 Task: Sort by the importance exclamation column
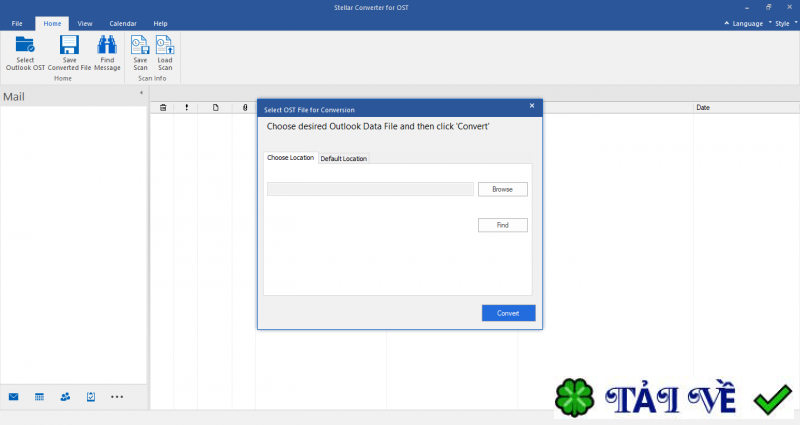[187, 108]
